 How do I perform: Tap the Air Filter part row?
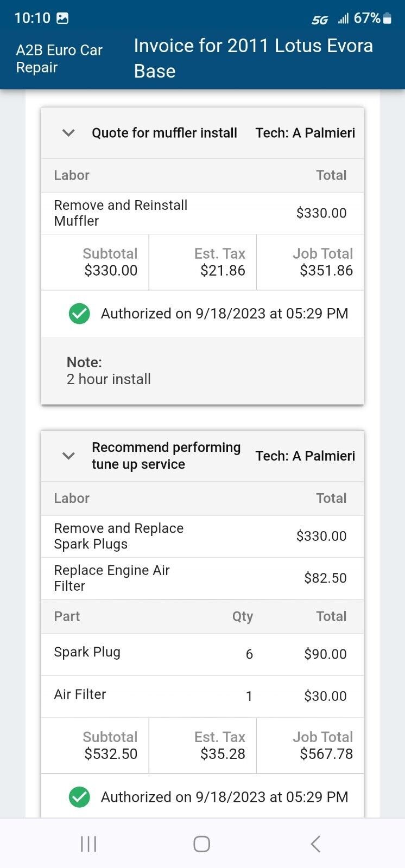[x=202, y=695]
